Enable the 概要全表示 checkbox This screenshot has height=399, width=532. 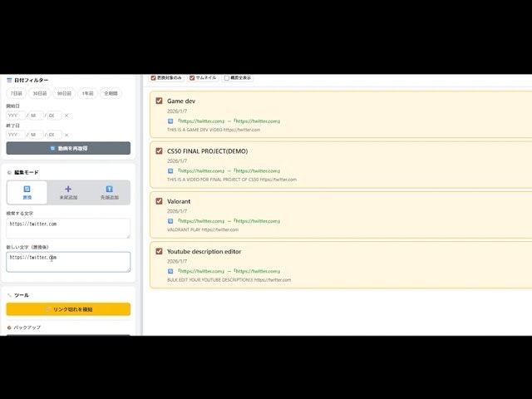[x=227, y=78]
